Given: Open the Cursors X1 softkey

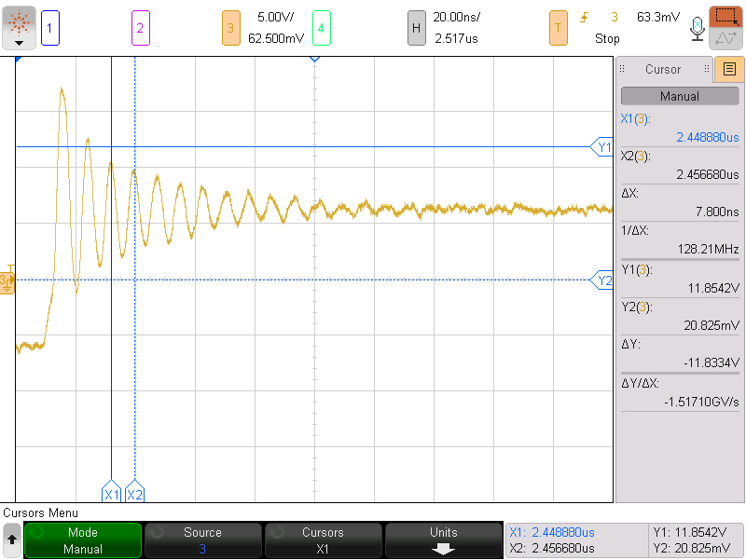Looking at the screenshot, I should click(323, 540).
